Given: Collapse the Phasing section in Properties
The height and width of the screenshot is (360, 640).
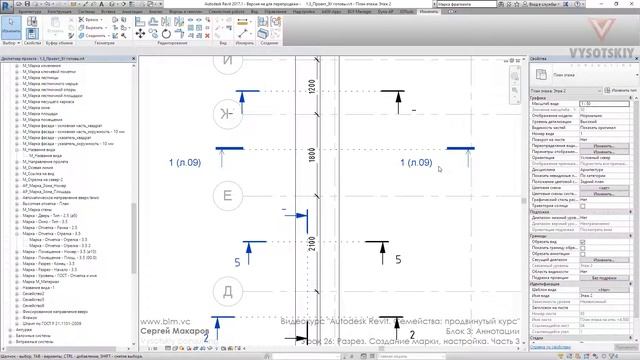Looking at the screenshot, I should point(631,338).
